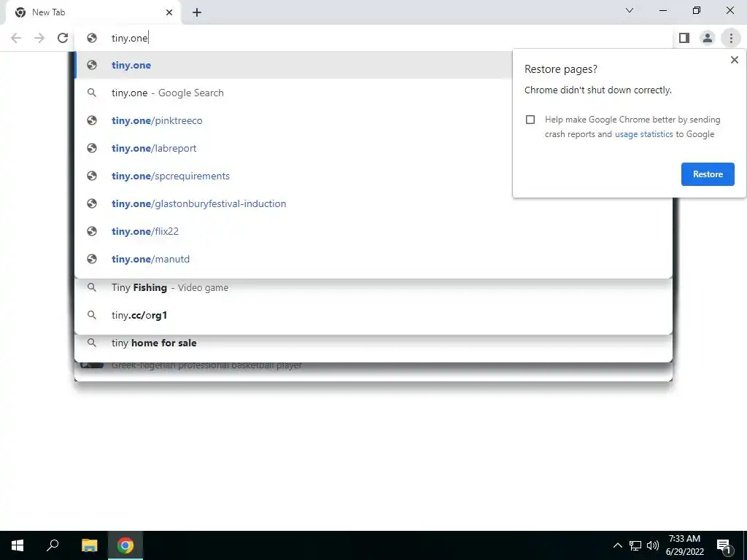This screenshot has width=747, height=560.
Task: Reload the current page
Action: click(63, 38)
